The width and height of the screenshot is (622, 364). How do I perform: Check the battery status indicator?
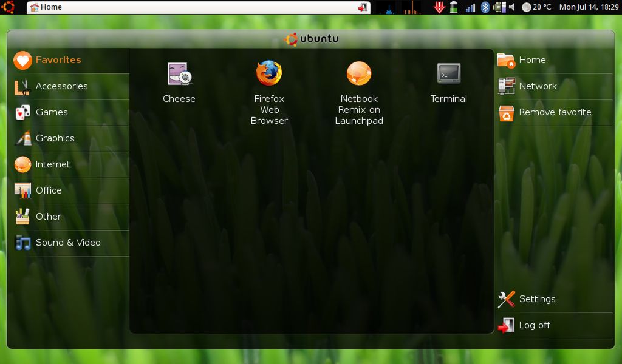[x=454, y=7]
